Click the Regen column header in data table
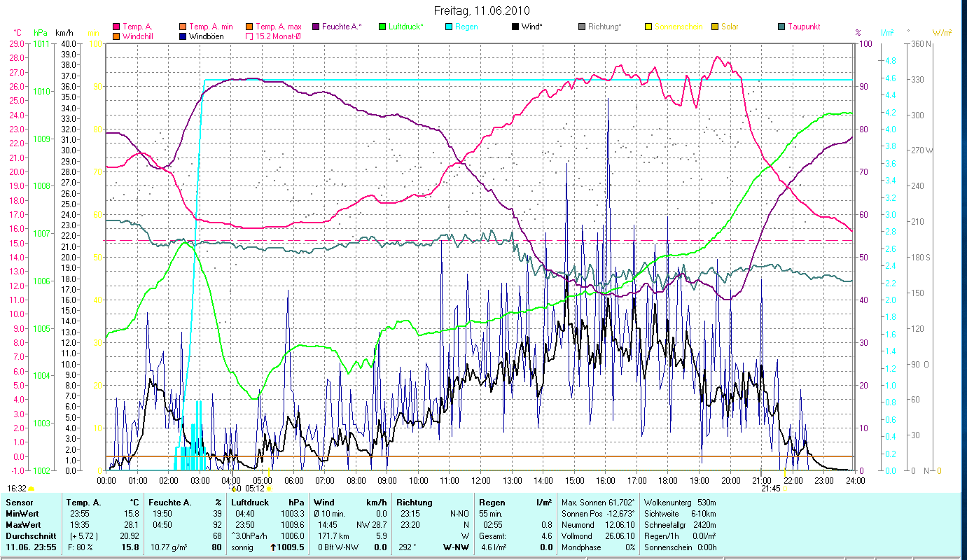The width and height of the screenshot is (967, 560). pos(491,502)
